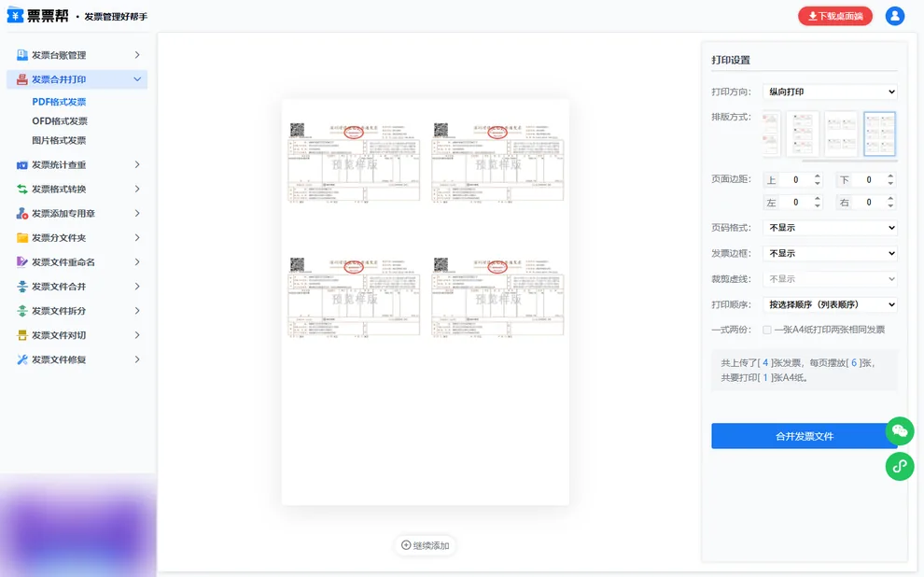Select OFD格式发票 in the sidebar

[x=60, y=120]
